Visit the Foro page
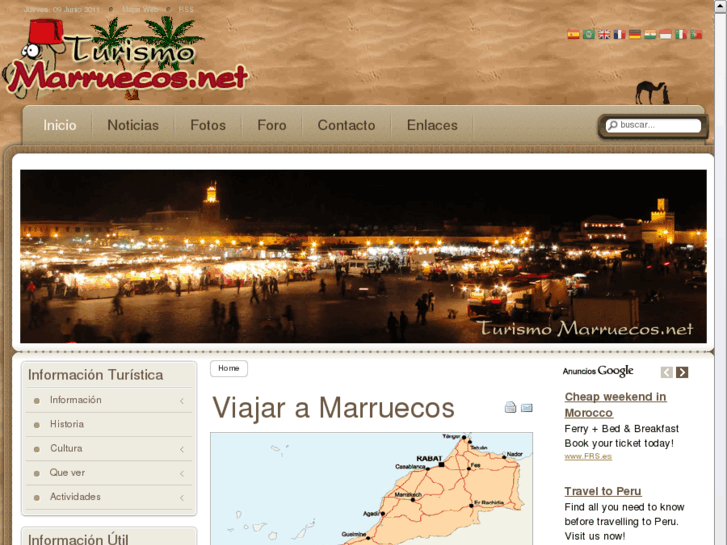 [x=272, y=125]
